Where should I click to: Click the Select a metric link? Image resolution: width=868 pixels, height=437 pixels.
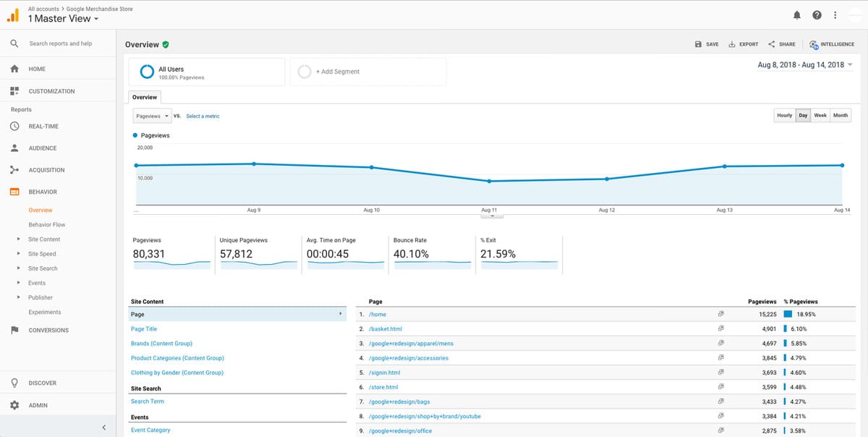tap(203, 116)
